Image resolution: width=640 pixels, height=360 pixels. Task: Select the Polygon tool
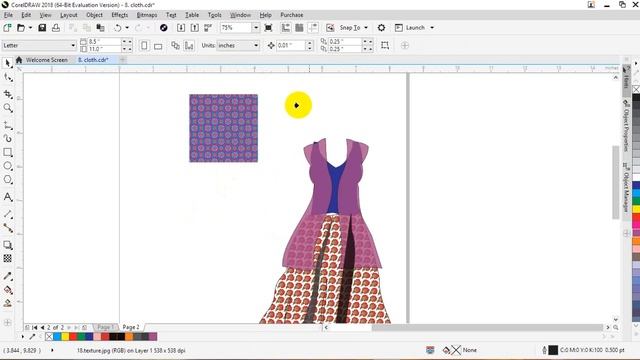click(7, 180)
